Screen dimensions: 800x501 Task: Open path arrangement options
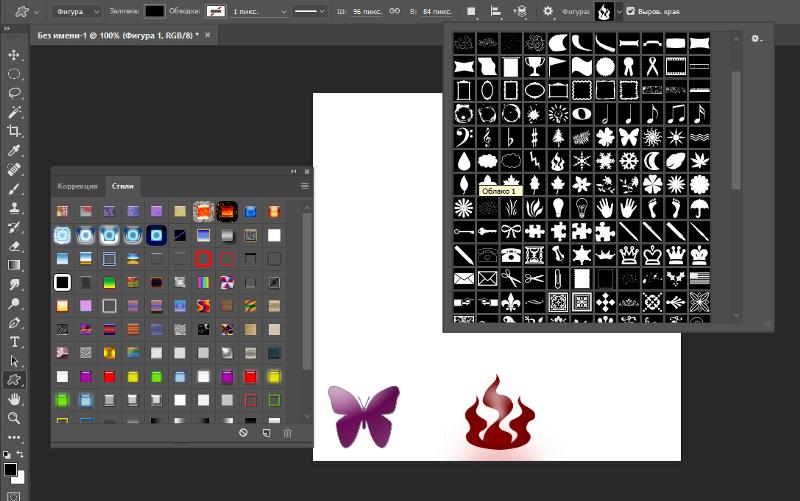(520, 11)
